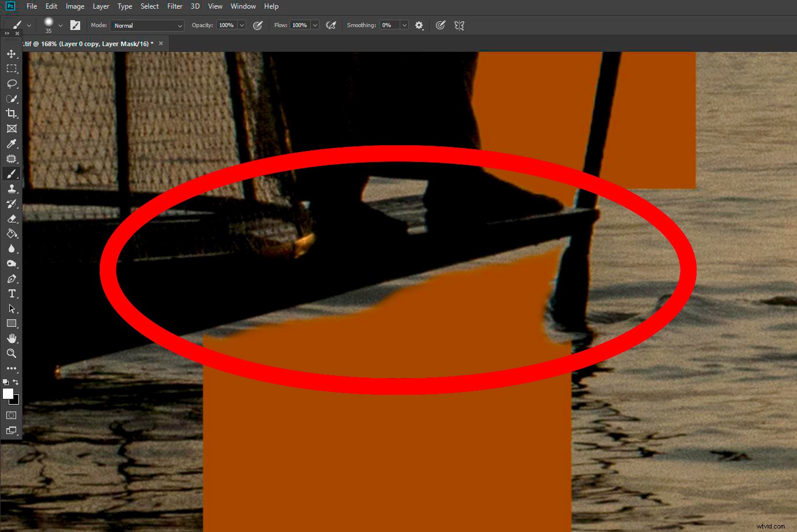
Task: Select the Horizontal Type tool
Action: click(12, 293)
